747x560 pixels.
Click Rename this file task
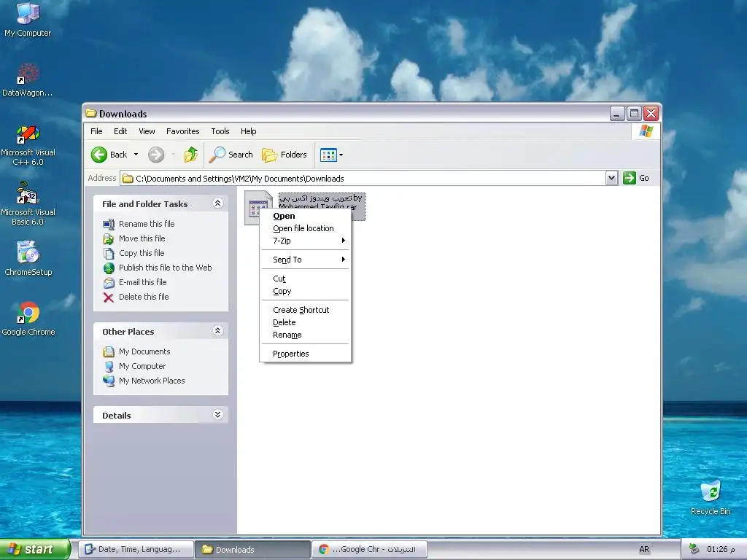(147, 224)
